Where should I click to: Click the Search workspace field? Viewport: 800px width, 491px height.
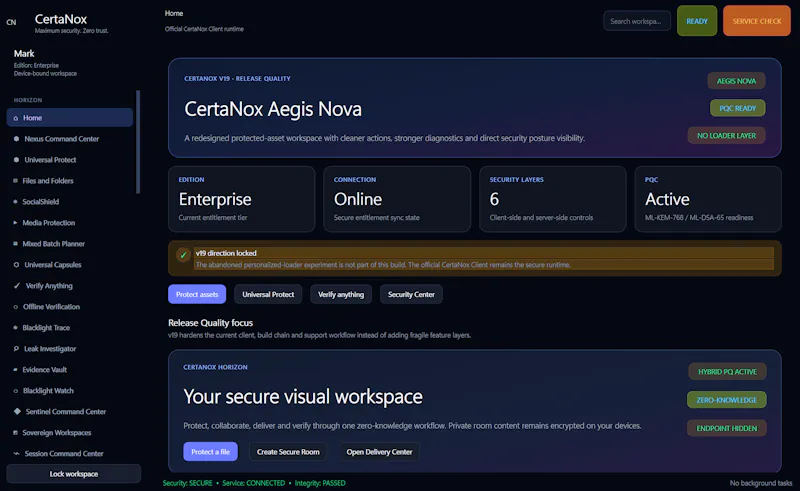637,21
